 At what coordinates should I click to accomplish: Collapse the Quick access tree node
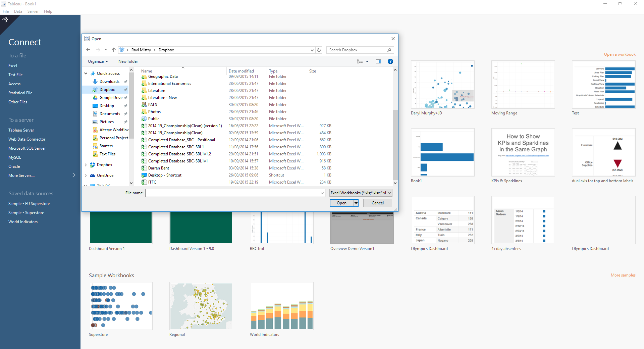coord(86,73)
